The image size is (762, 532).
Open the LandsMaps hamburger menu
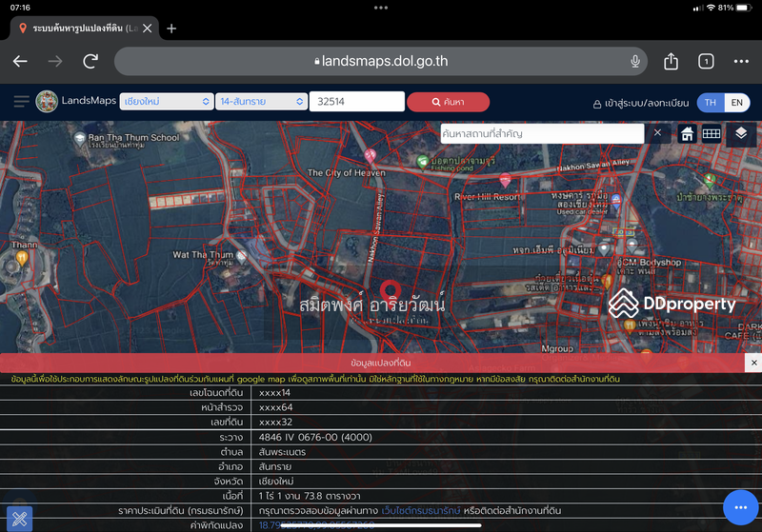[21, 102]
